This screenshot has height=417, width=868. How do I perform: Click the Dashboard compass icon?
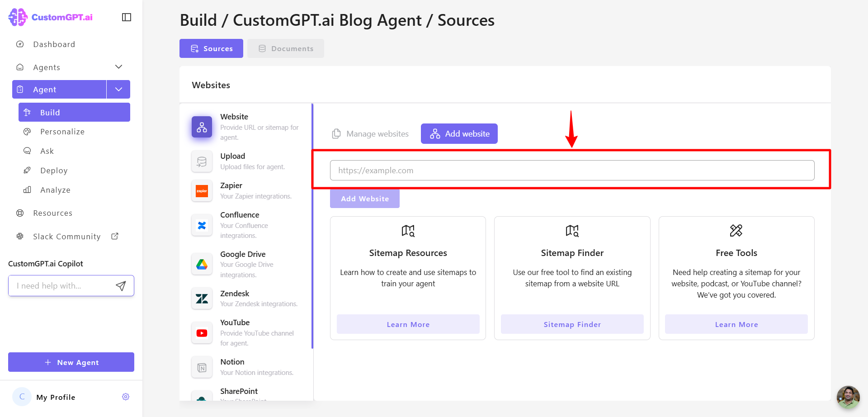[x=20, y=44]
